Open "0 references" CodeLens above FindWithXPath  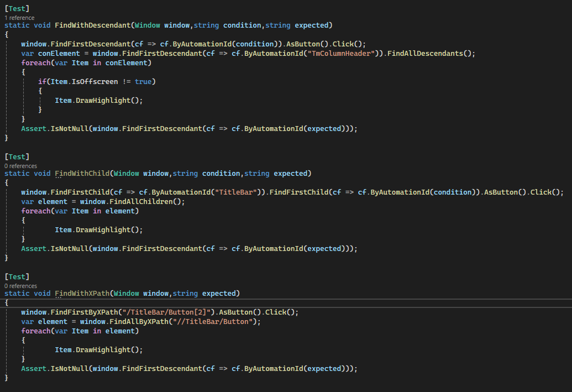click(20, 286)
